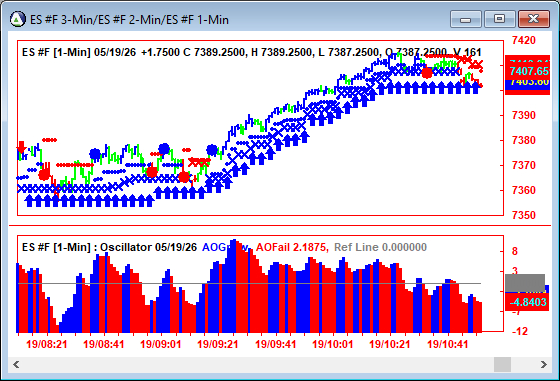The height and width of the screenshot is (381, 560).
Task: Click the AOFail 2.1875 legend text
Action: click(292, 247)
